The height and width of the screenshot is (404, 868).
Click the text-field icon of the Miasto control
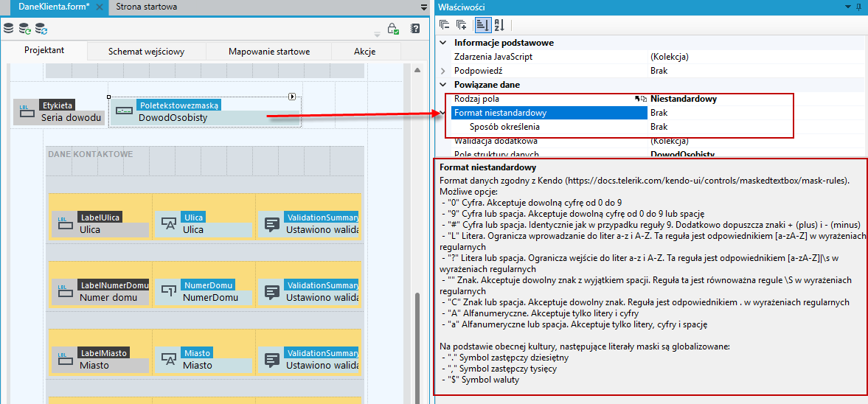click(168, 360)
